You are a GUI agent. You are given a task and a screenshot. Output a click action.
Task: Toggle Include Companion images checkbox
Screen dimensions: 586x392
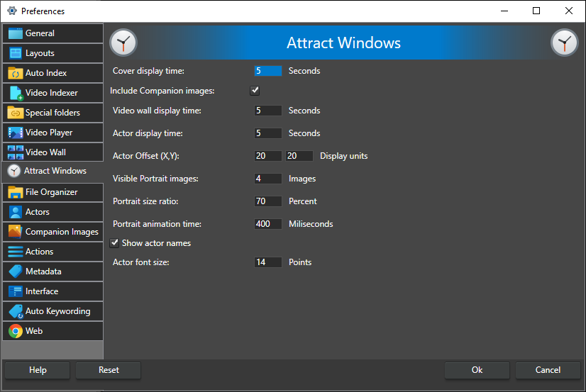[255, 91]
